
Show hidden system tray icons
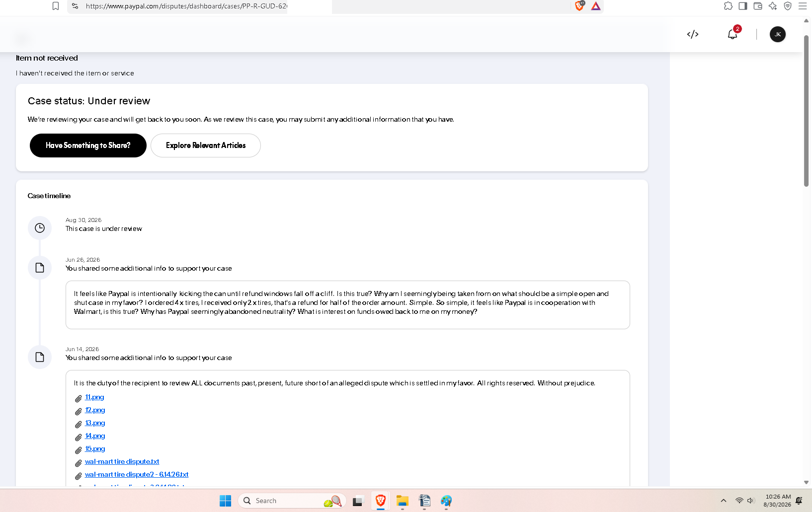[724, 501]
